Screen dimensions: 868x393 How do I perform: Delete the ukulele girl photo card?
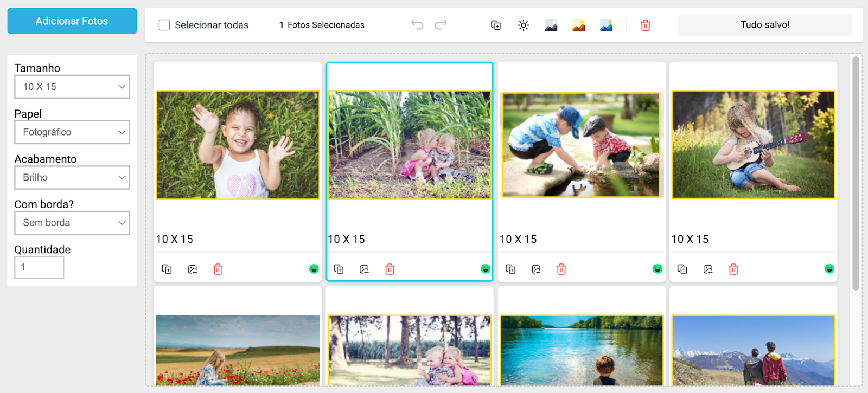tap(733, 269)
